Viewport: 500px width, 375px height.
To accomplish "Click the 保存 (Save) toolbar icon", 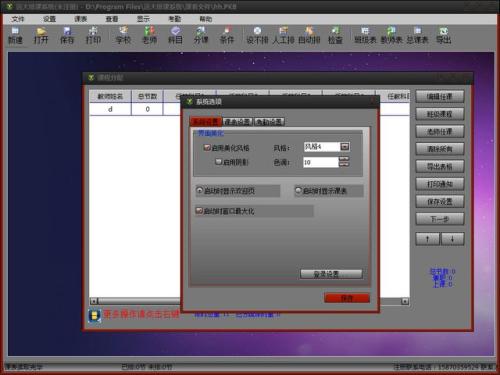I will click(x=67, y=36).
